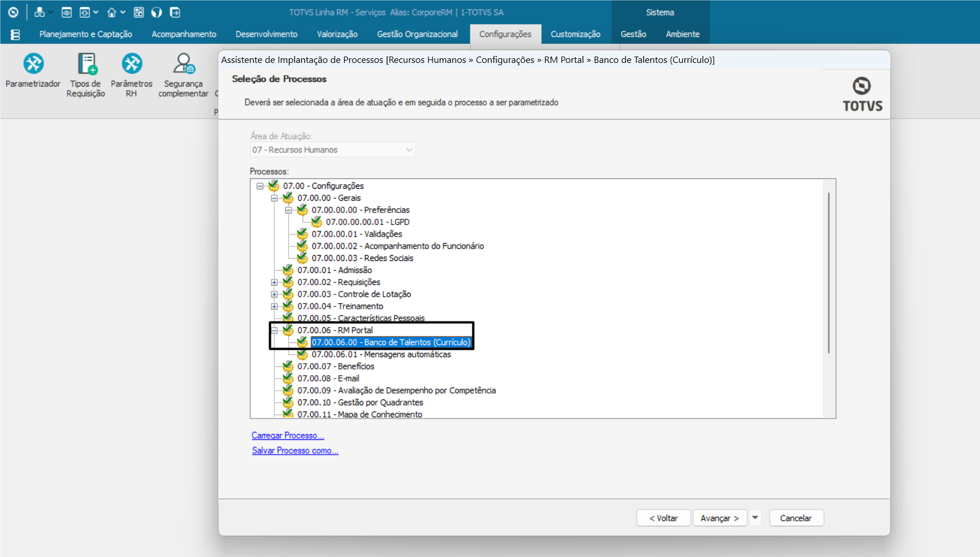This screenshot has height=557, width=980.
Task: Click gear-check icon of 07.00.07 Benefícios
Action: pyautogui.click(x=288, y=366)
